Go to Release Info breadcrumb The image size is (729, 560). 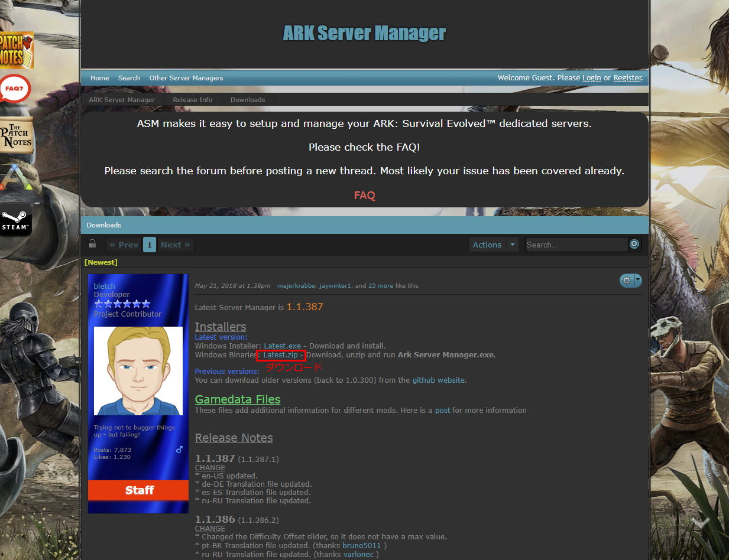pyautogui.click(x=192, y=100)
